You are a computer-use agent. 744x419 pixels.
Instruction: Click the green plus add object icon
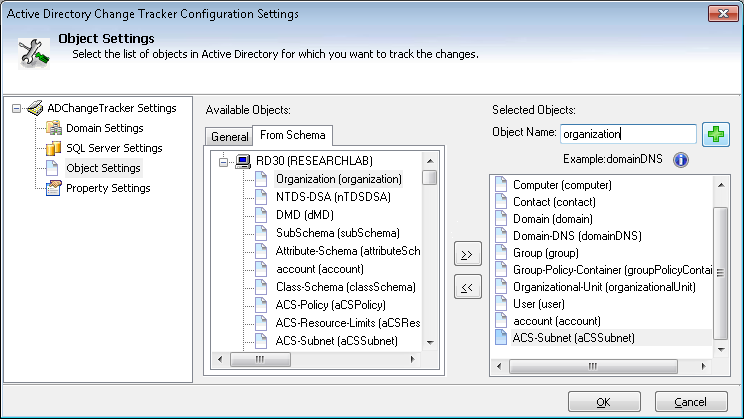[x=716, y=135]
